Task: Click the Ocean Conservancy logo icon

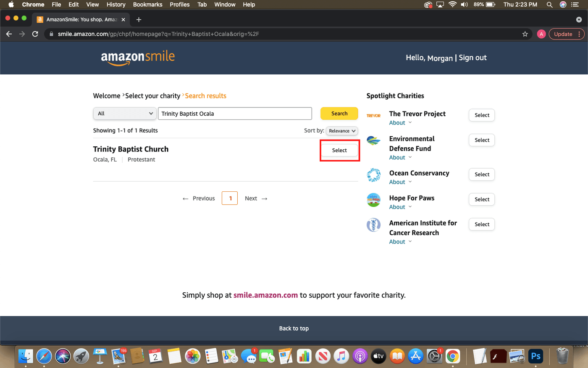Action: point(373,175)
